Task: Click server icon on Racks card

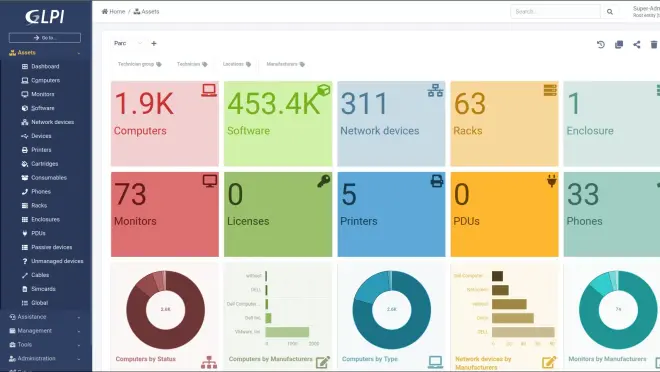Action: (x=550, y=90)
